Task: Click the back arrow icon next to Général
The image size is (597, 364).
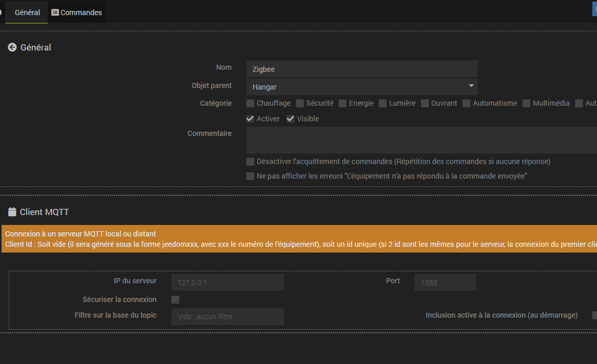Action: [12, 47]
